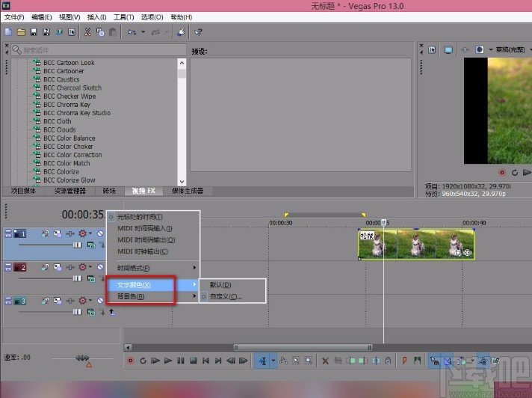Select the 默认(D) text color option
Screen dimensions: 532x398
click(220, 285)
